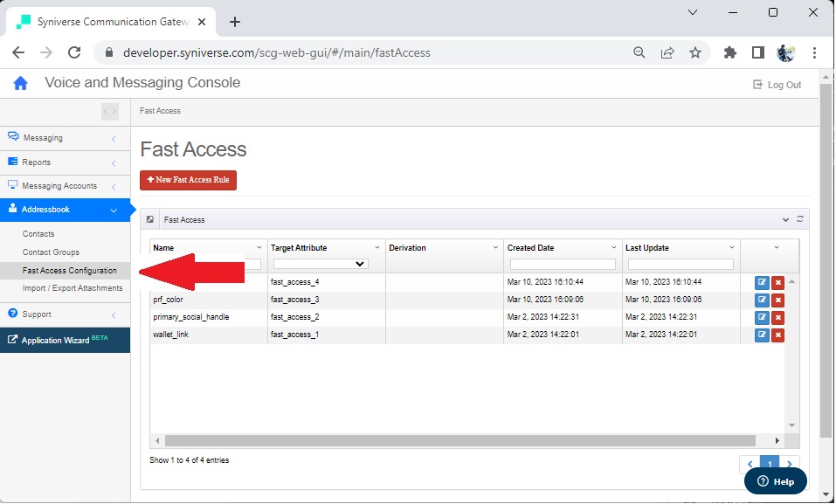This screenshot has height=504, width=836.
Task: Collapse the Fast Access panel chevron
Action: [x=785, y=220]
